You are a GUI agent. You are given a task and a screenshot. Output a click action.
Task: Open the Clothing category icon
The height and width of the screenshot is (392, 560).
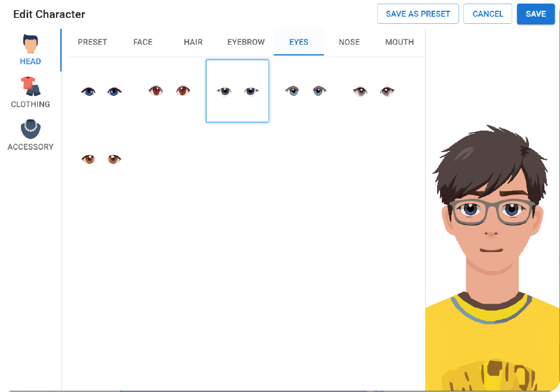coord(30,87)
